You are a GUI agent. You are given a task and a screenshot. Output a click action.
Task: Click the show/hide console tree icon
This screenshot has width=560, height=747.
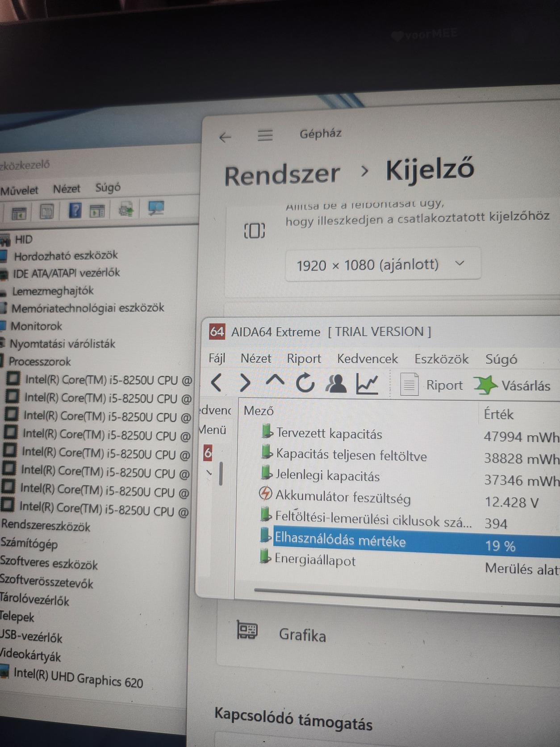pos(19,214)
